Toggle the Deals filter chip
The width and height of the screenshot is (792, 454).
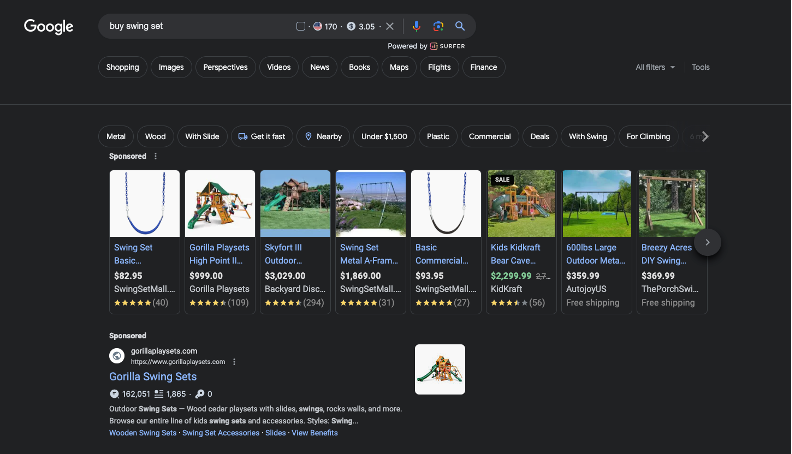[x=540, y=136]
